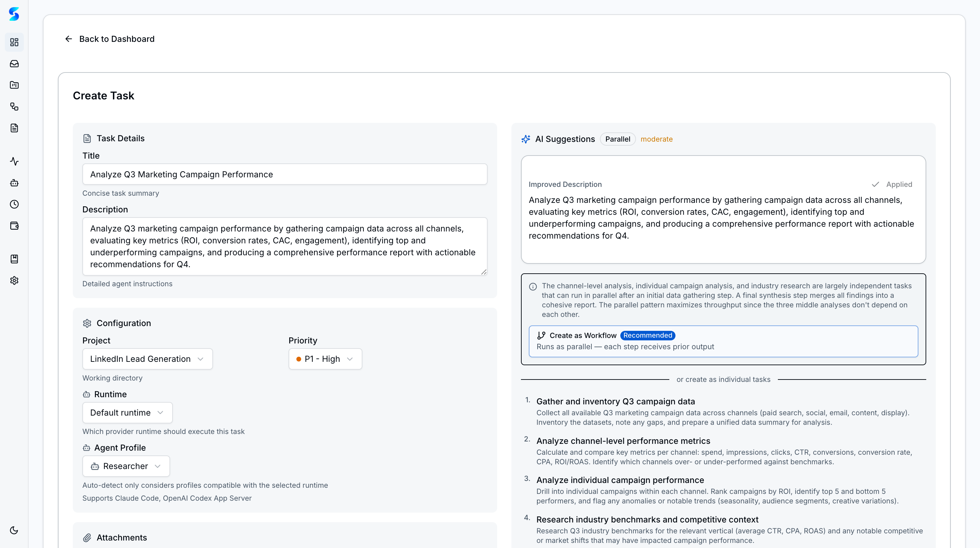Open the Agent Profile dropdown showing Researcher
The width and height of the screenshot is (980, 548).
coord(126,466)
